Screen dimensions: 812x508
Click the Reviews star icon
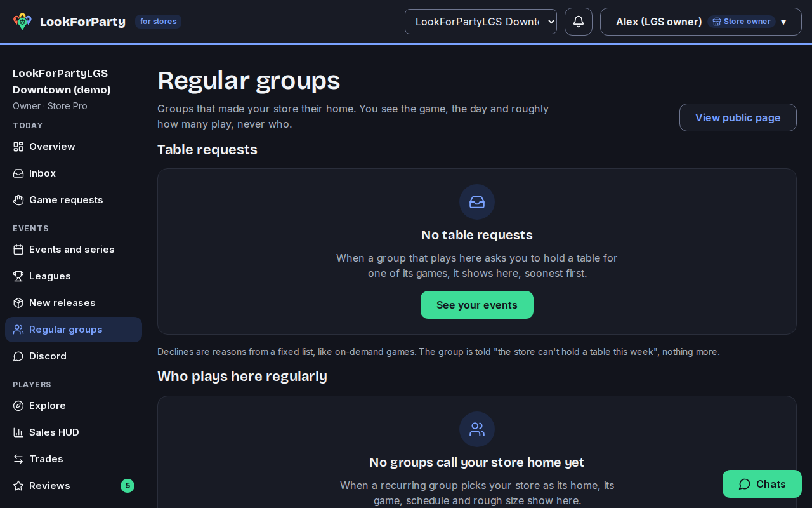(x=18, y=486)
